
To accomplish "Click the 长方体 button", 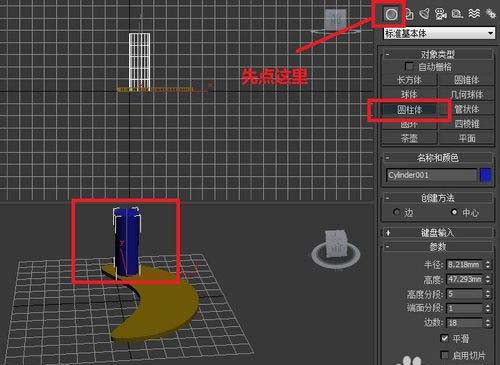I will [x=409, y=80].
